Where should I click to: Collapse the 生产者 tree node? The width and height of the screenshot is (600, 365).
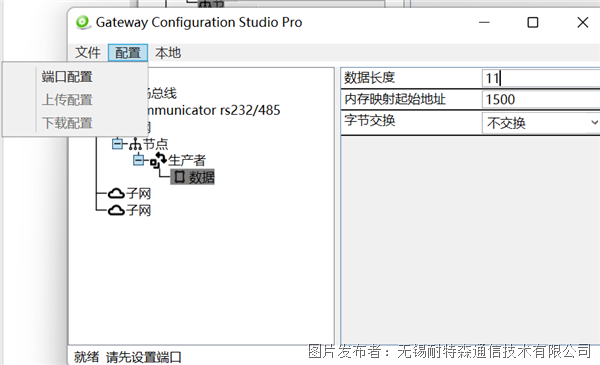(x=139, y=160)
